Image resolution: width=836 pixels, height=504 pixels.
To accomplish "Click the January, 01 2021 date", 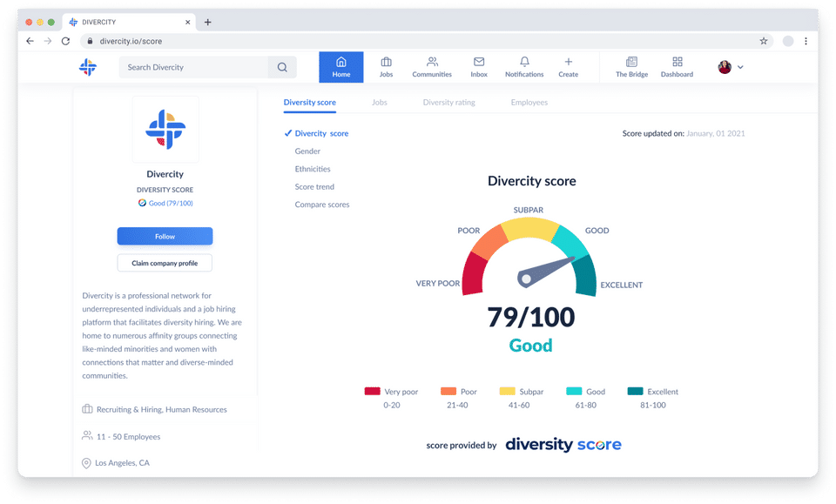I will (716, 133).
